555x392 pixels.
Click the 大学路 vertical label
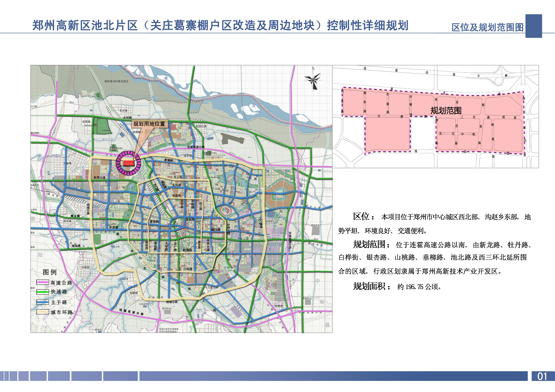click(166, 246)
